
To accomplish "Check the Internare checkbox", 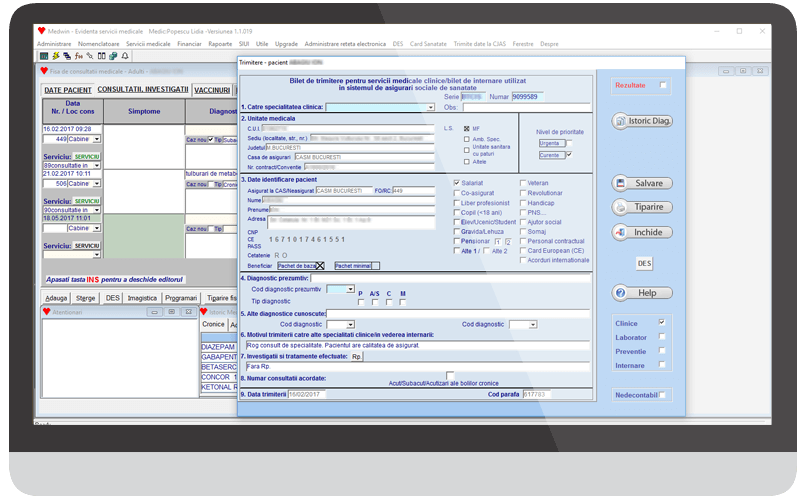I will 662,364.
